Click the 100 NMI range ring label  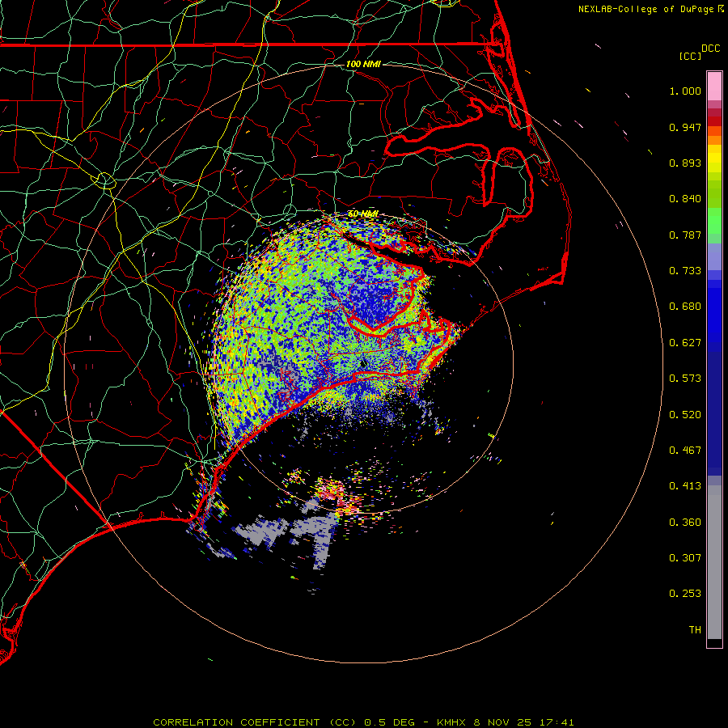[x=363, y=64]
